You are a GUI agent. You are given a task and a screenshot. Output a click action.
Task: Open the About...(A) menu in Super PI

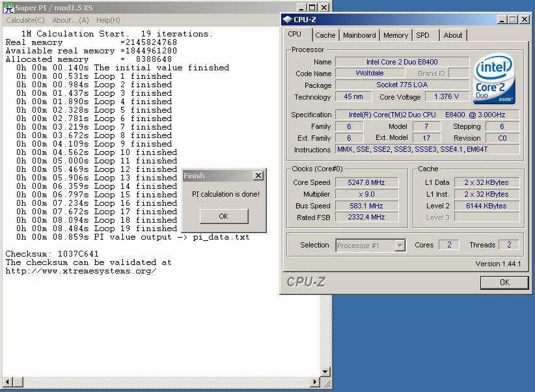70,20
